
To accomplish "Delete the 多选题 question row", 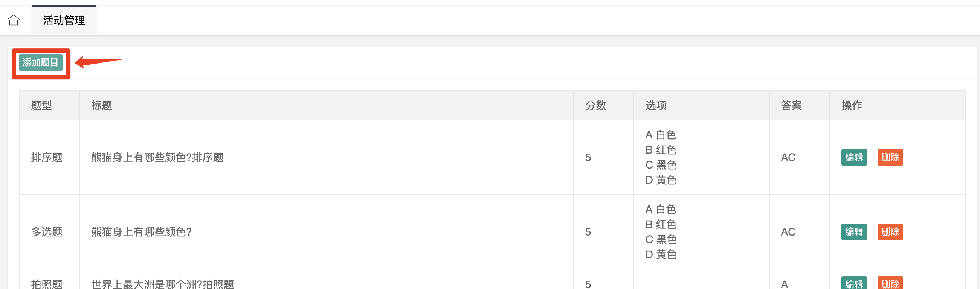I will [x=890, y=232].
